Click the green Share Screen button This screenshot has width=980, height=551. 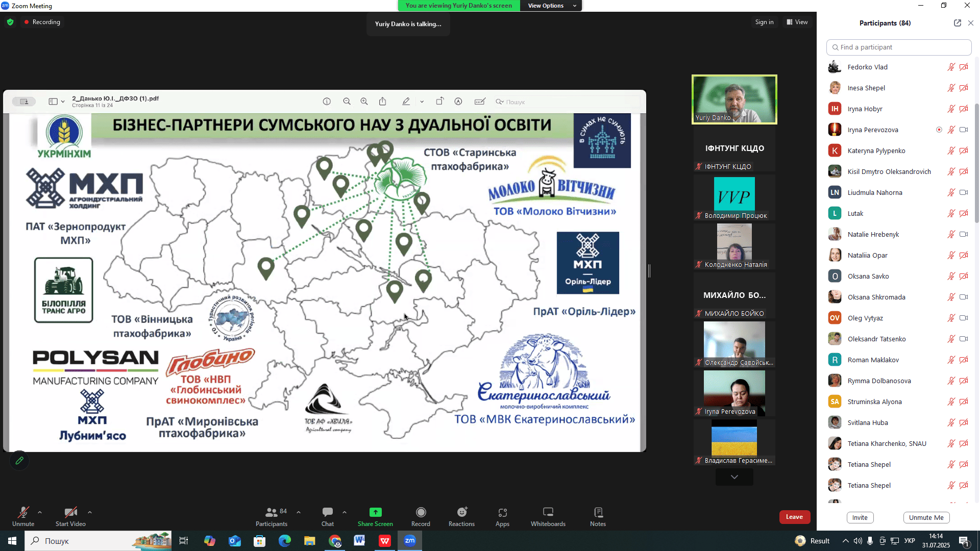pyautogui.click(x=375, y=516)
